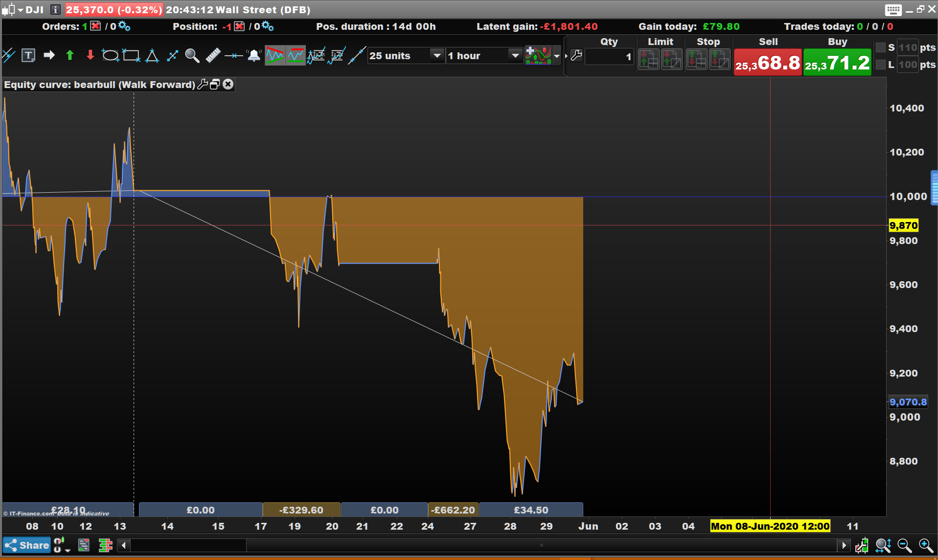
Task: Focus the L points field showing 100
Action: pyautogui.click(x=908, y=65)
